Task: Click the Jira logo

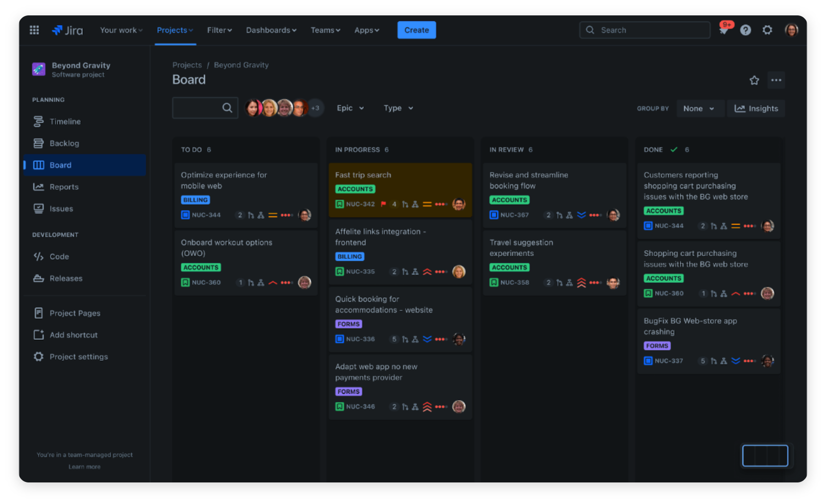Action: 67,30
